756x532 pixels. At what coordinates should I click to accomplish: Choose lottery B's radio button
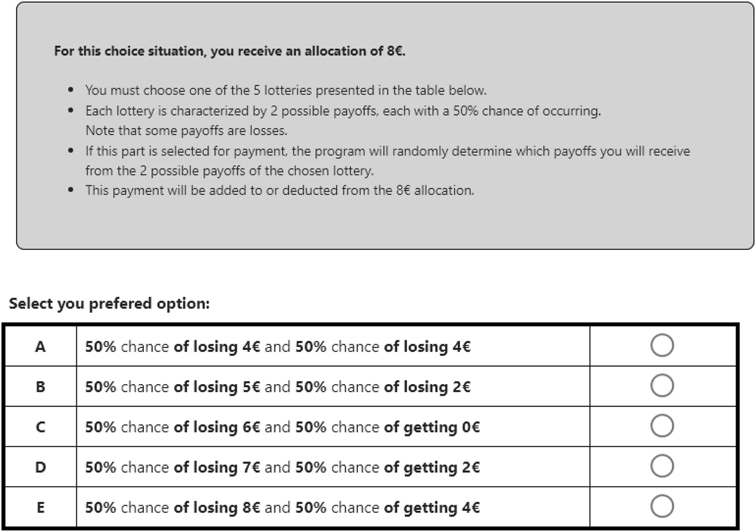pos(662,386)
